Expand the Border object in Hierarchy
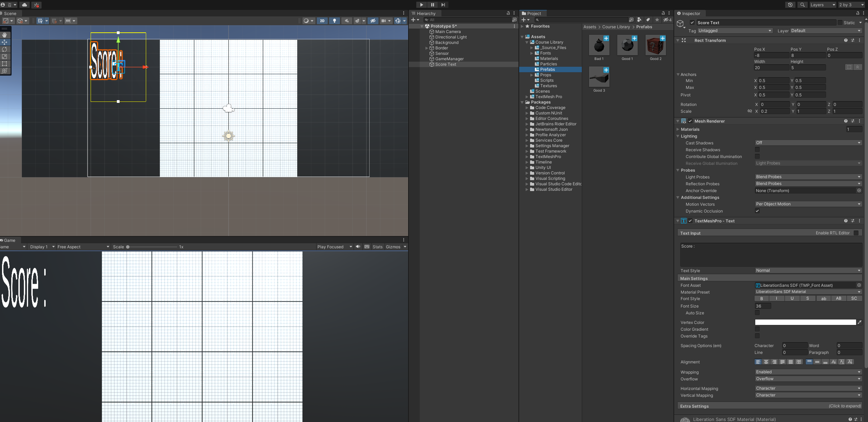The image size is (868, 422). click(427, 48)
